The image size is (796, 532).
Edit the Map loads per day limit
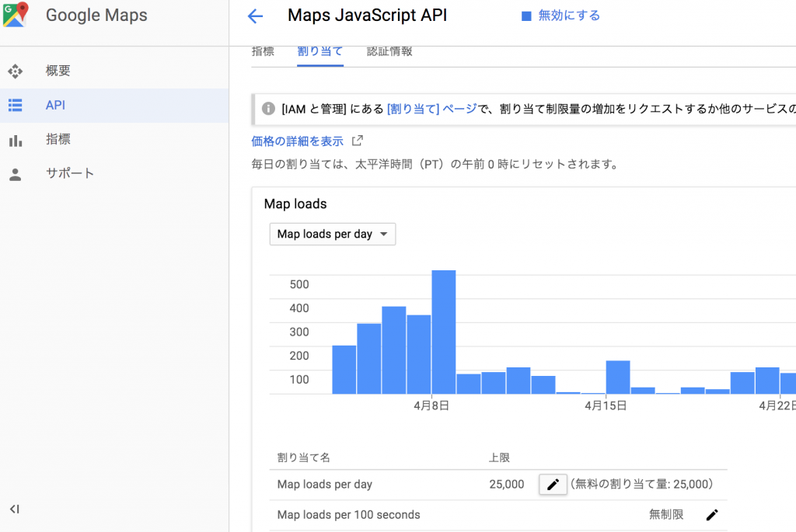(553, 485)
